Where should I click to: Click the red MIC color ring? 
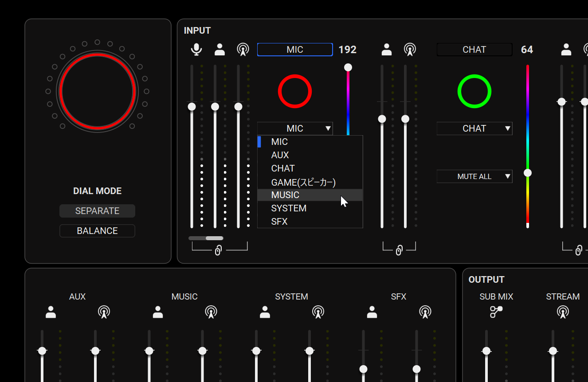(295, 91)
